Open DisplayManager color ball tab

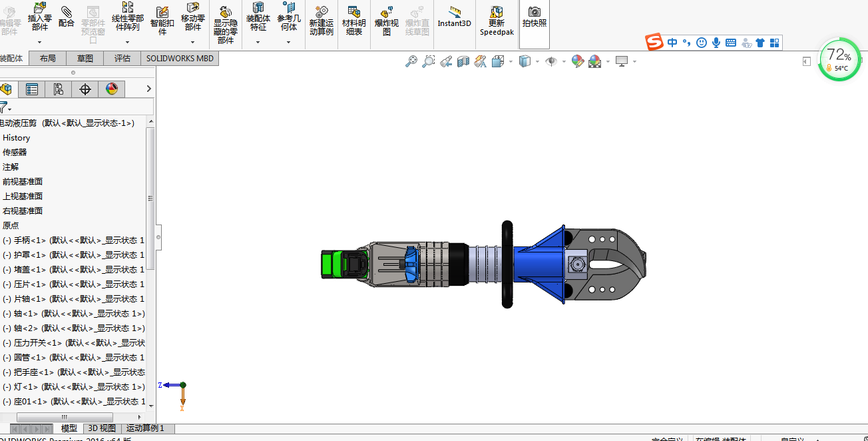click(111, 89)
